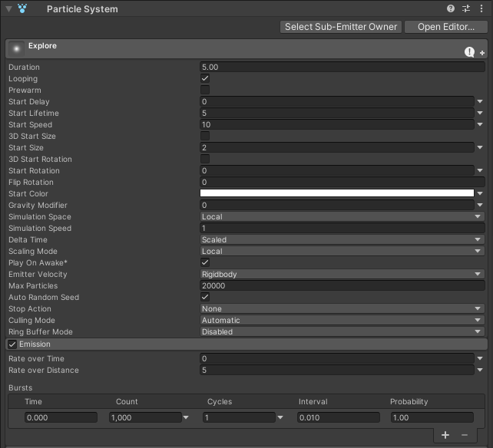Click the Particle System title text

click(x=82, y=9)
